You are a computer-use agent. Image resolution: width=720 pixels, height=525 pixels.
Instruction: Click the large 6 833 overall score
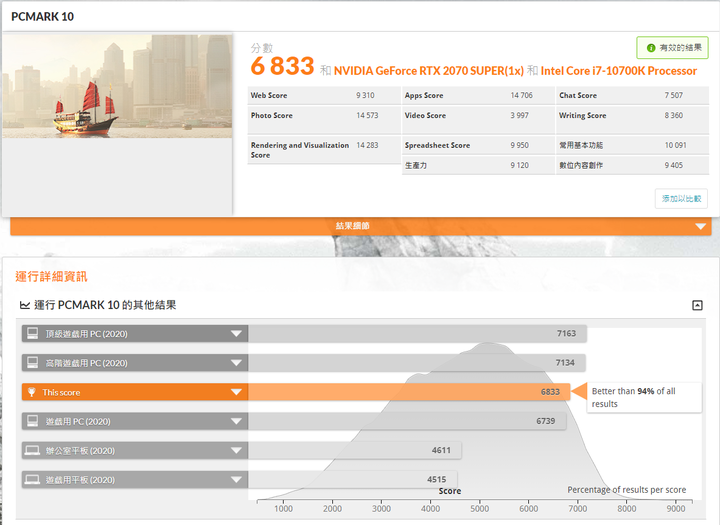282,66
